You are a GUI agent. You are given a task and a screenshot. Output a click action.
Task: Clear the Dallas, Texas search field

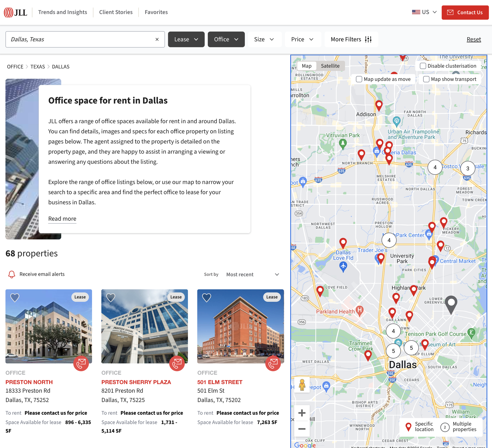tap(157, 39)
